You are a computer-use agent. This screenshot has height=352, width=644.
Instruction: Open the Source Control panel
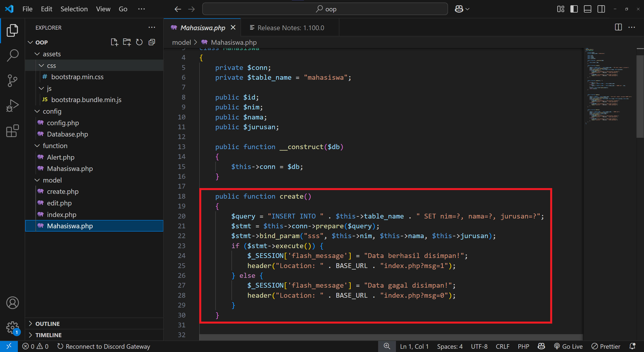pos(12,80)
